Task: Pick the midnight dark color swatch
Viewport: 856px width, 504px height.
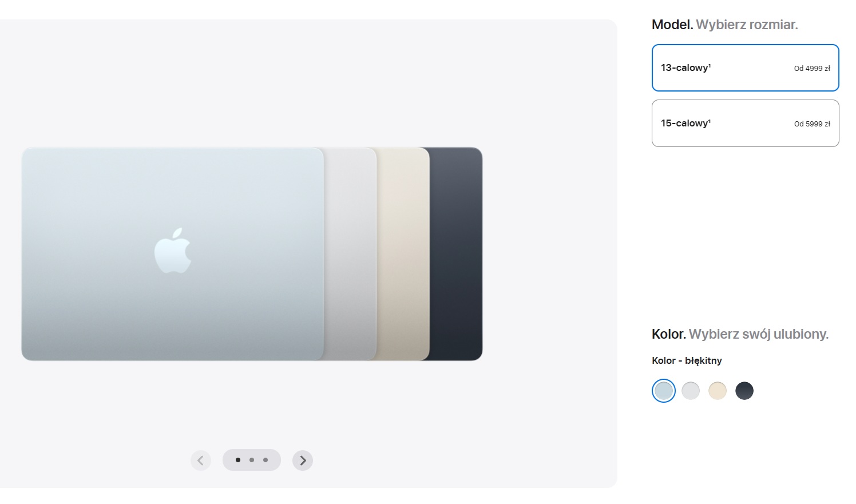Action: 744,391
